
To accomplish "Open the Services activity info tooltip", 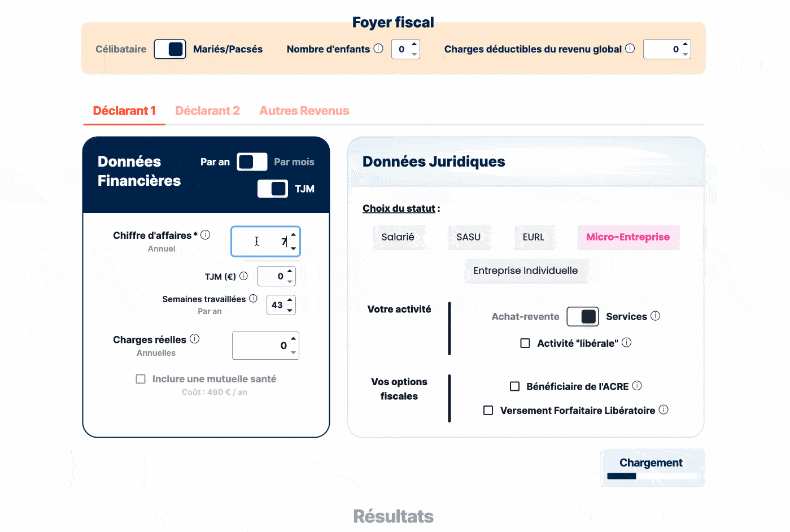I will (656, 316).
